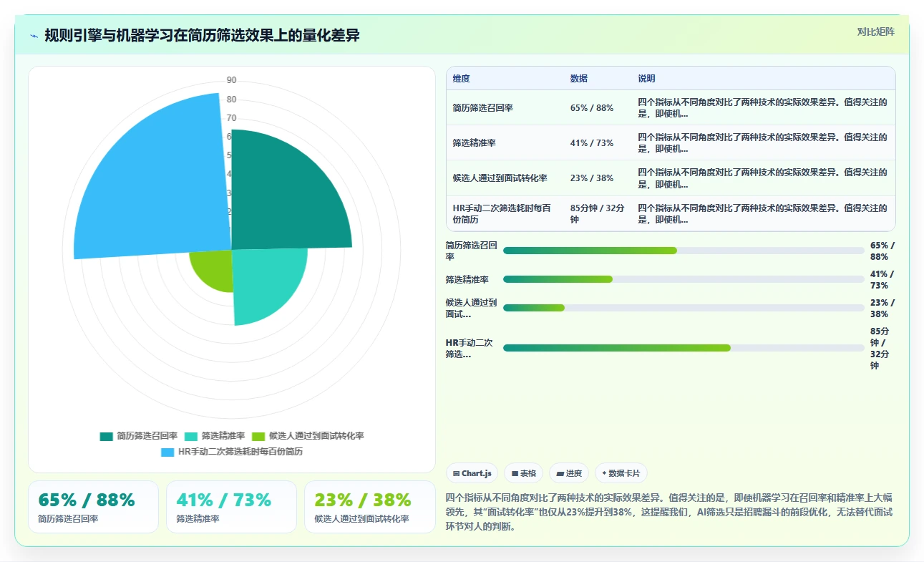Click the 数据 column header
This screenshot has width=924, height=562.
pyautogui.click(x=579, y=79)
